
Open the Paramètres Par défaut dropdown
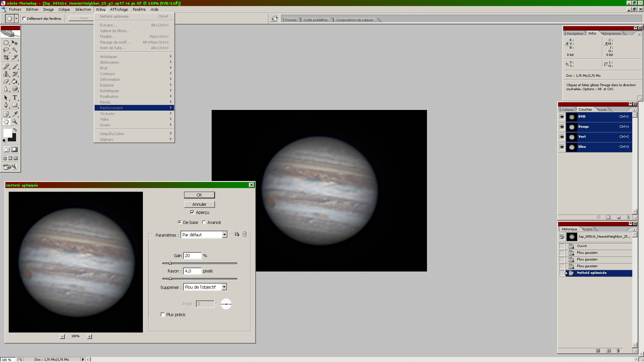[224, 235]
